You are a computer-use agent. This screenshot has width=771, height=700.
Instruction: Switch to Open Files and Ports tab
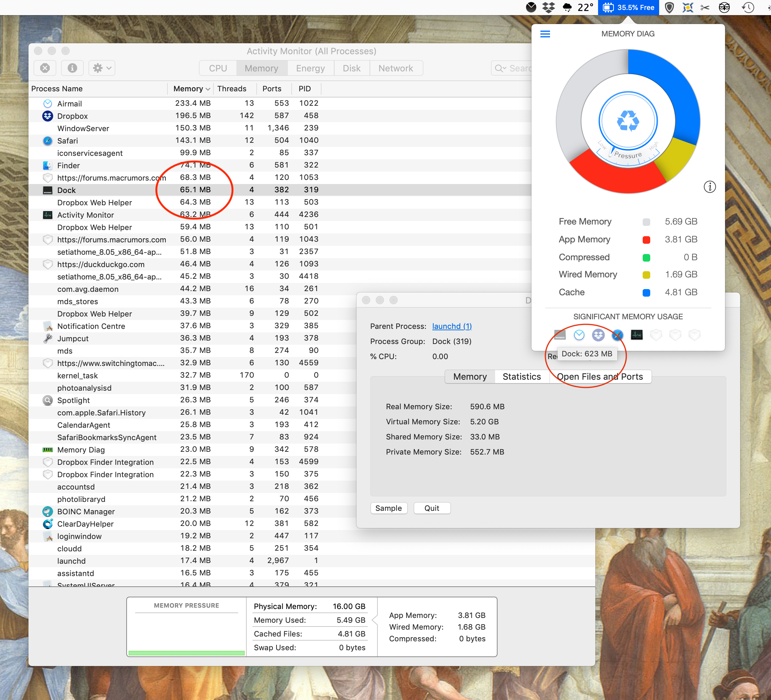click(600, 377)
